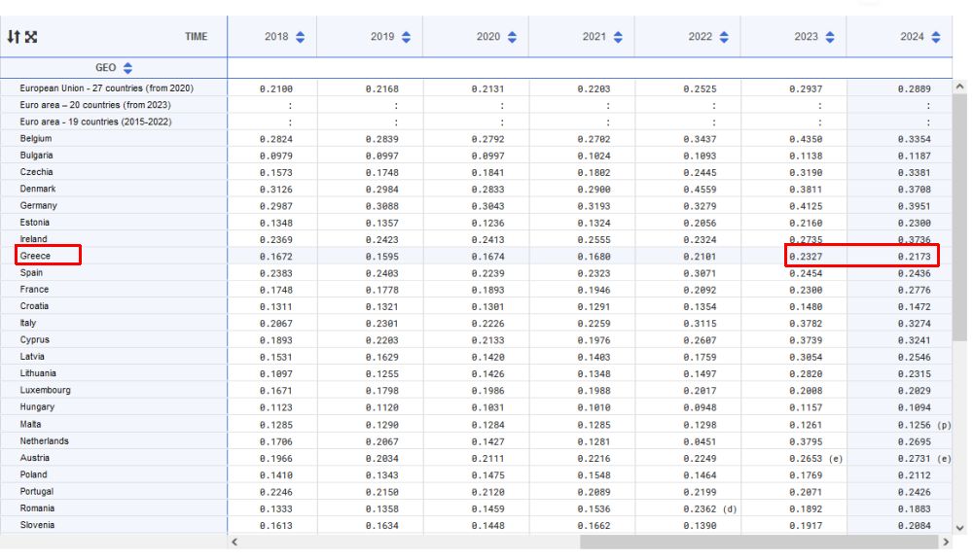Select the Netherlands row label
The height and width of the screenshot is (560, 973).
pos(44,440)
